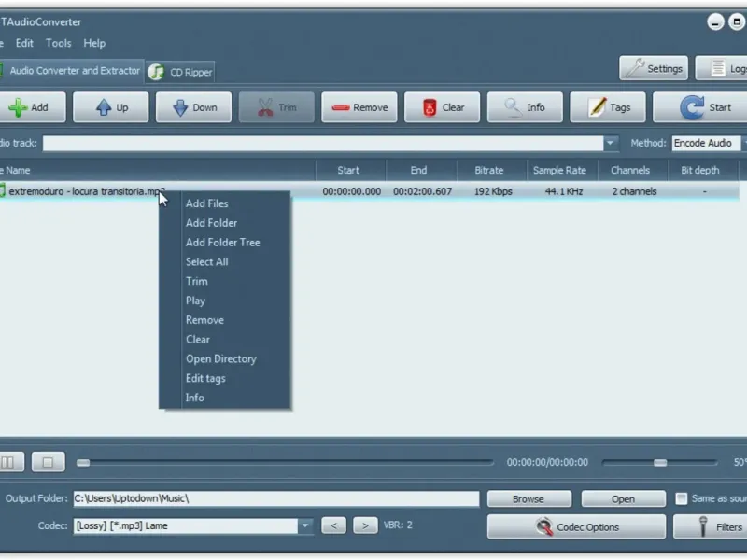The image size is (747, 560).
Task: Click the 00:00:00.000 start time cell
Action: pos(352,191)
